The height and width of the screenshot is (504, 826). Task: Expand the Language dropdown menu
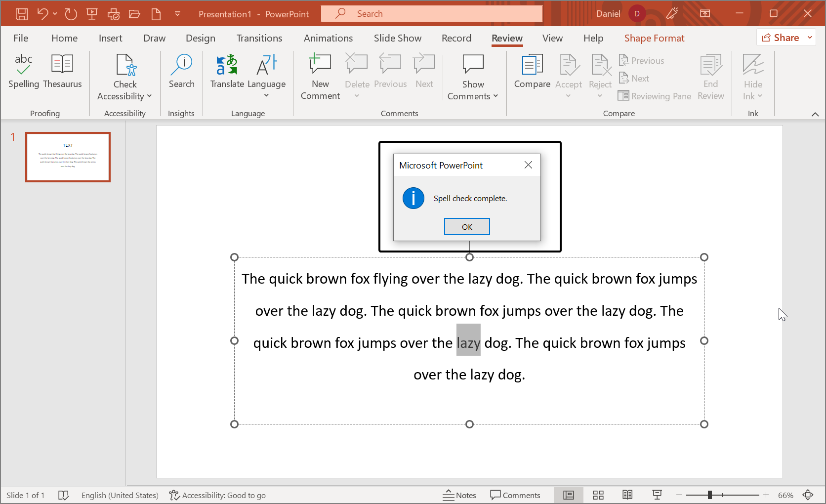click(266, 95)
